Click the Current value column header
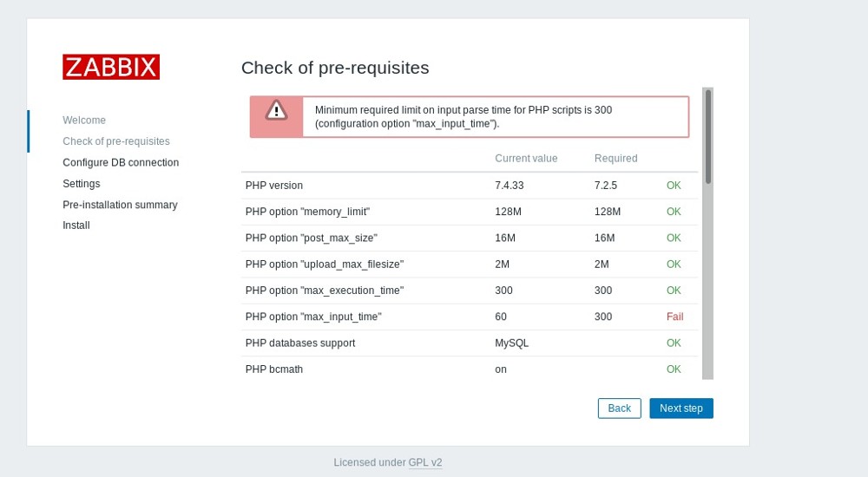 526,159
